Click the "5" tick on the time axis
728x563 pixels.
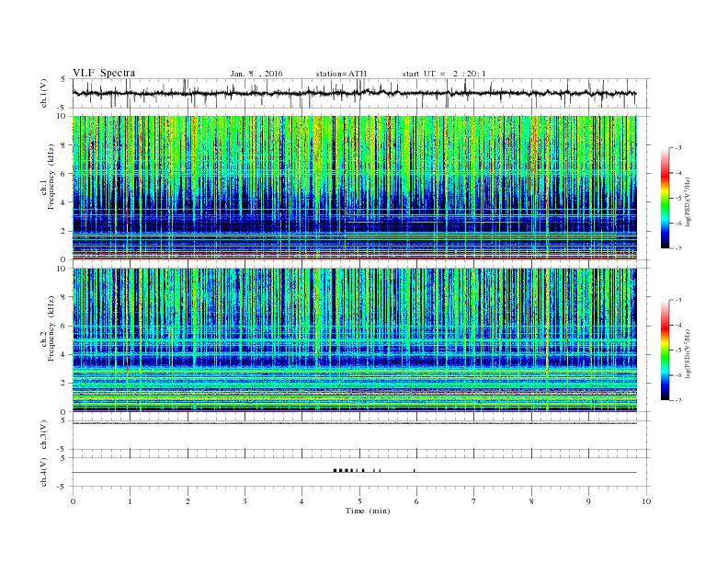click(359, 501)
